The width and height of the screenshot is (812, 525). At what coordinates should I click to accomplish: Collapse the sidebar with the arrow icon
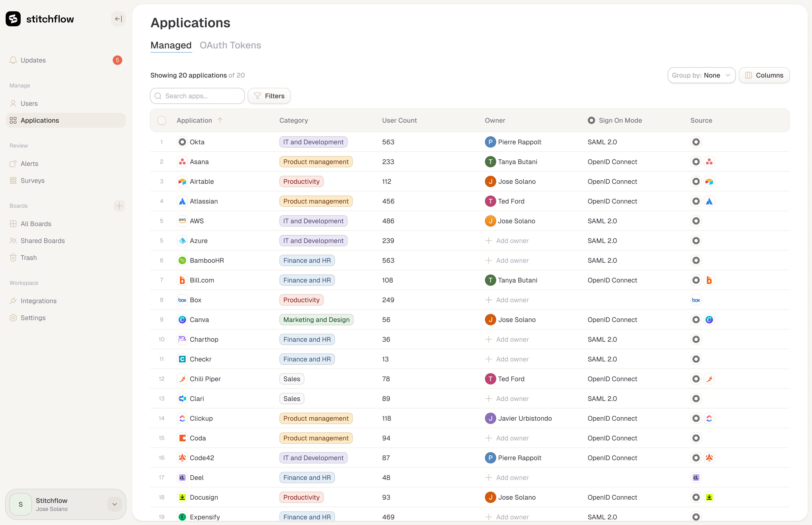pyautogui.click(x=118, y=19)
